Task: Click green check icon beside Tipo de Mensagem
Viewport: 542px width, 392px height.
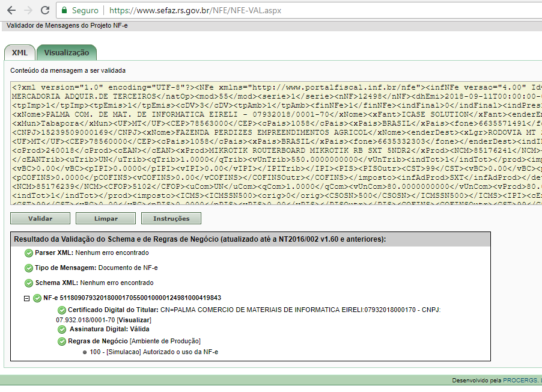Action: point(29,268)
